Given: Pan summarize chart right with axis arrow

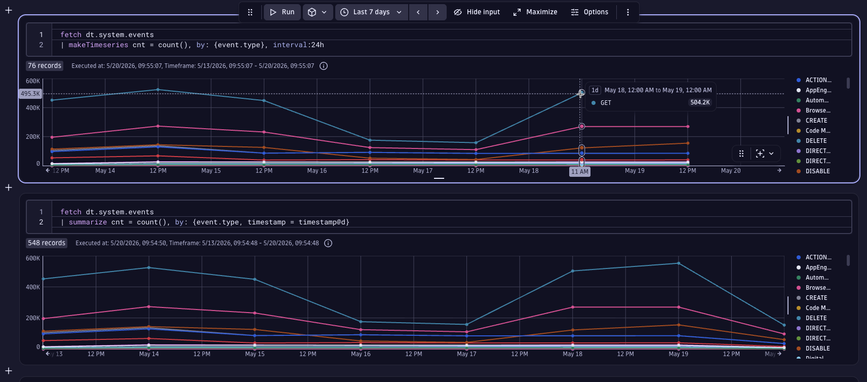Looking at the screenshot, I should (779, 353).
